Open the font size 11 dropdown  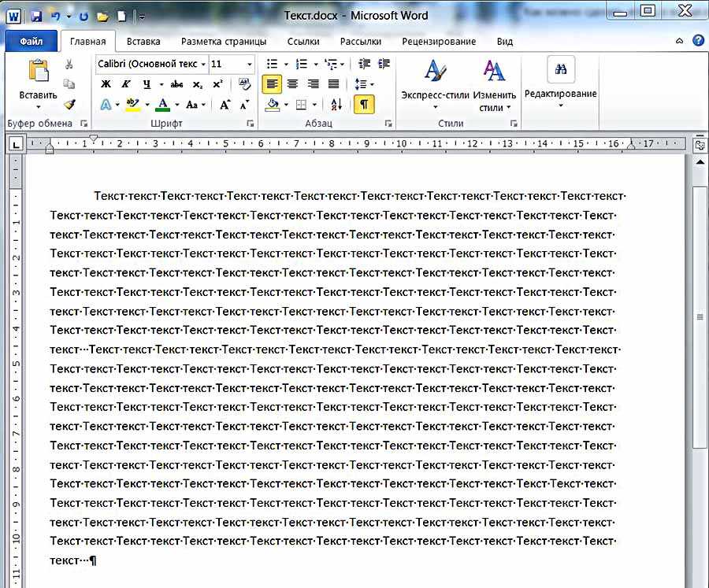pyautogui.click(x=250, y=64)
